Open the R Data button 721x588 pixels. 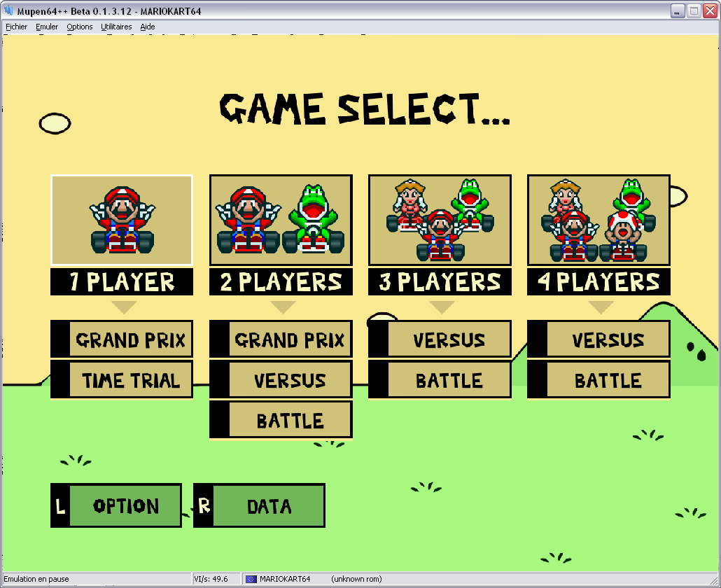259,505
